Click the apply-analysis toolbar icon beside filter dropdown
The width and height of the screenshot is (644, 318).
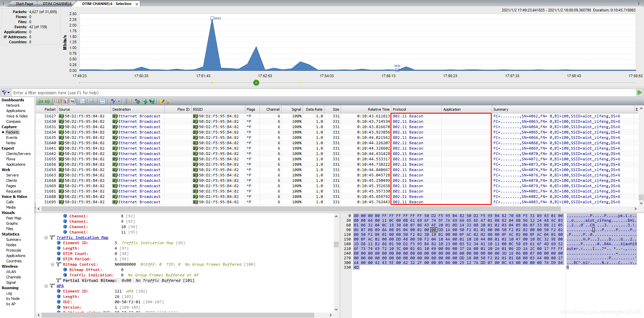127,101
